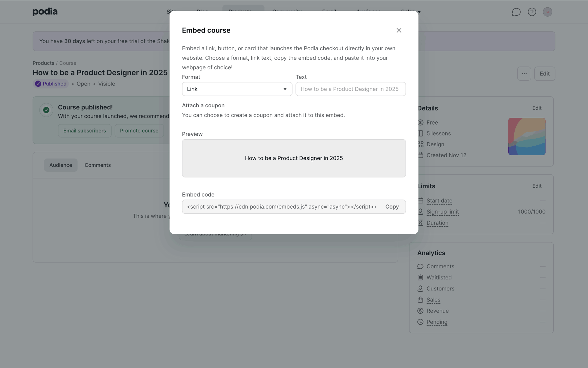Screen dimensions: 588x368
Task: Select the embed code script field
Action: click(x=281, y=207)
